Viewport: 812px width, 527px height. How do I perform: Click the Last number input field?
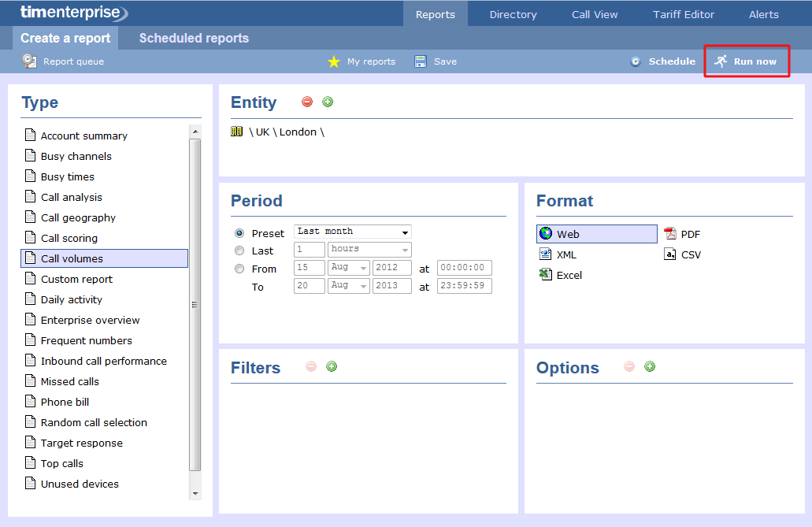click(310, 249)
